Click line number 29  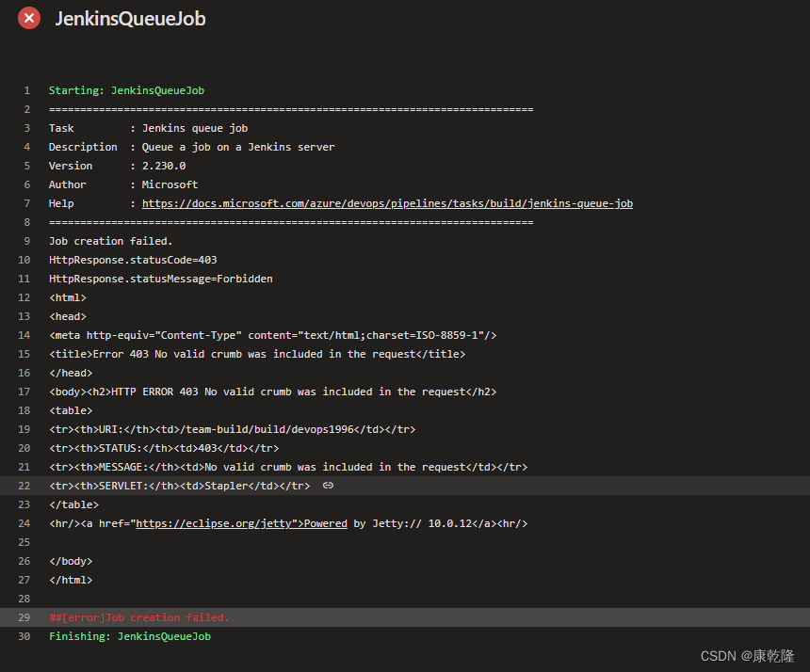coord(24,617)
